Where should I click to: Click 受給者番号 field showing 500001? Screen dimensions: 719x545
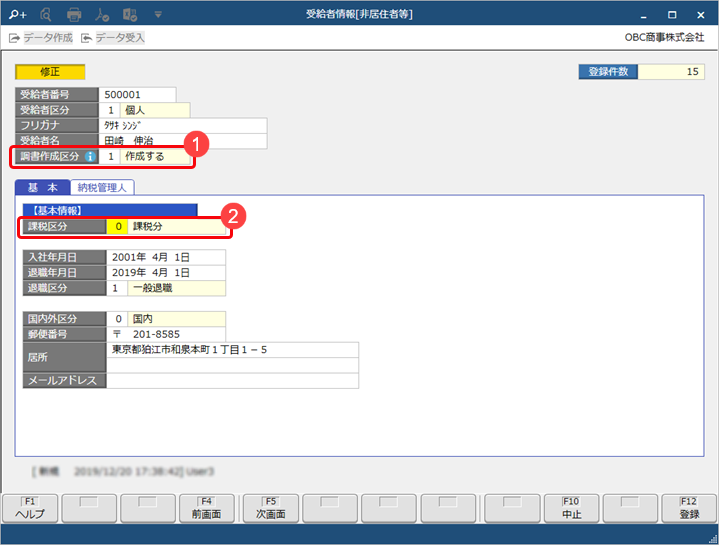[137, 94]
